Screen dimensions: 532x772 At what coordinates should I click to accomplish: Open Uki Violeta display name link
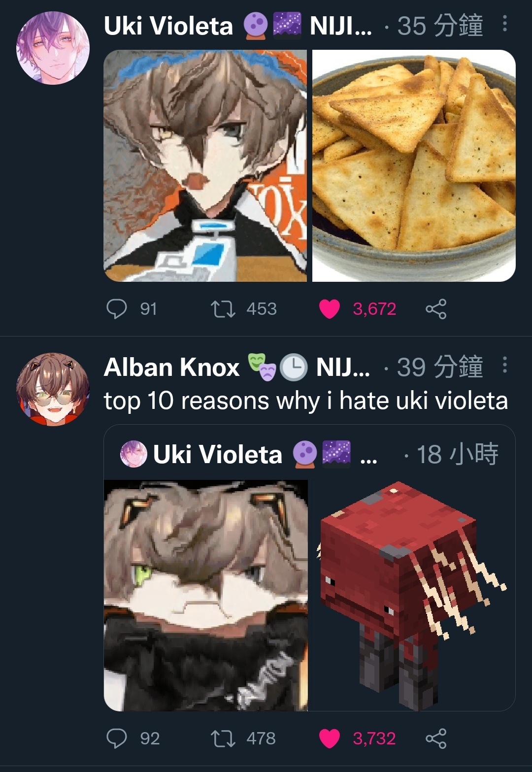168,26
